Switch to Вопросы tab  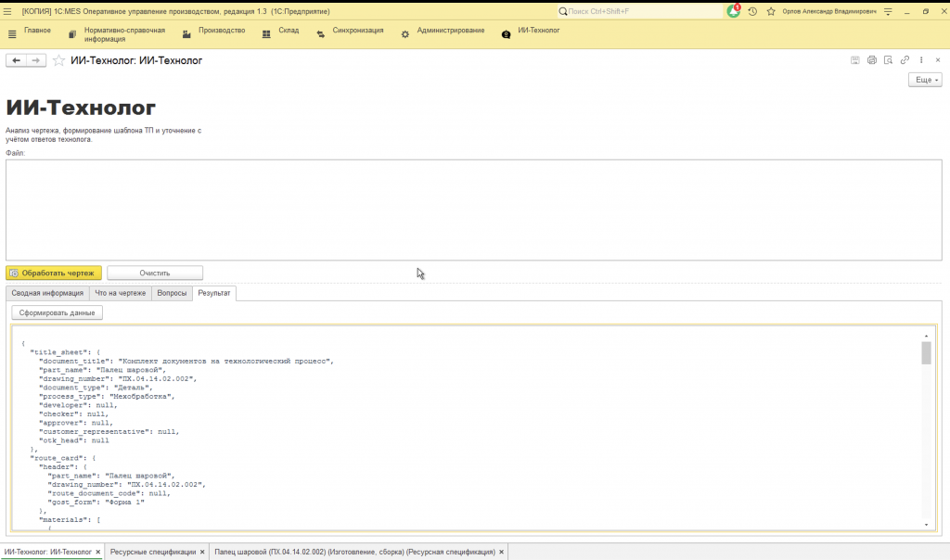click(172, 293)
